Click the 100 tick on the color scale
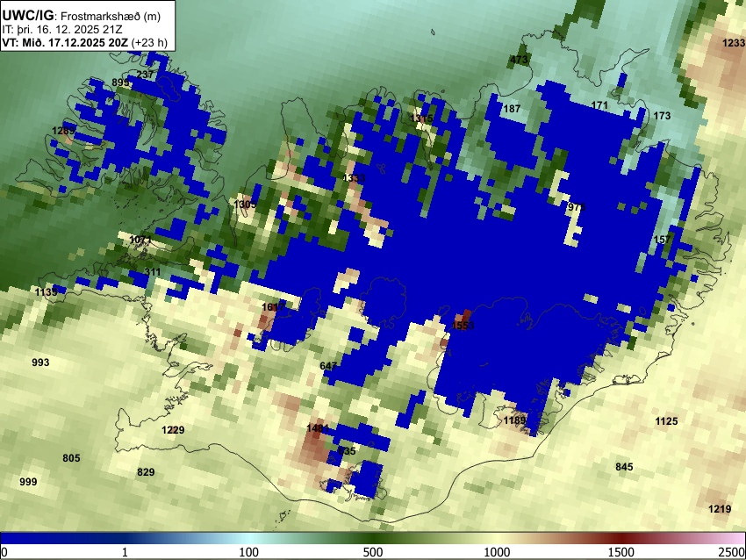Image resolution: width=746 pixels, height=560 pixels. pos(249,552)
